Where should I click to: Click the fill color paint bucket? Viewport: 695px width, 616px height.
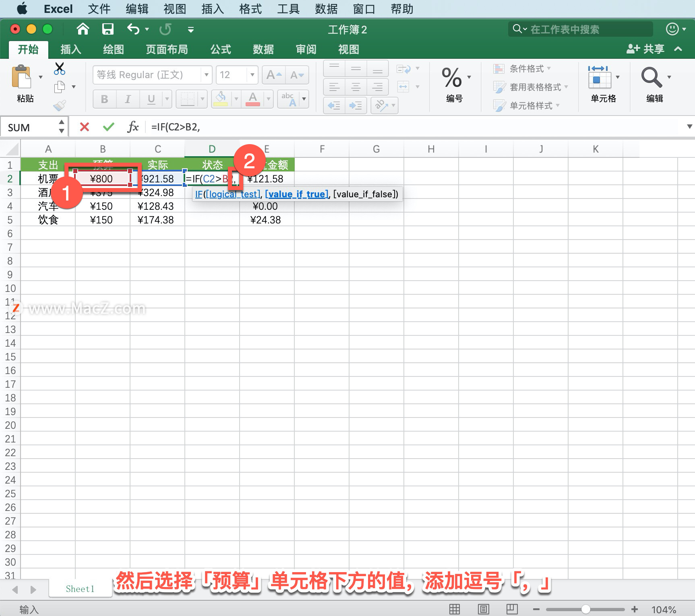point(221,99)
